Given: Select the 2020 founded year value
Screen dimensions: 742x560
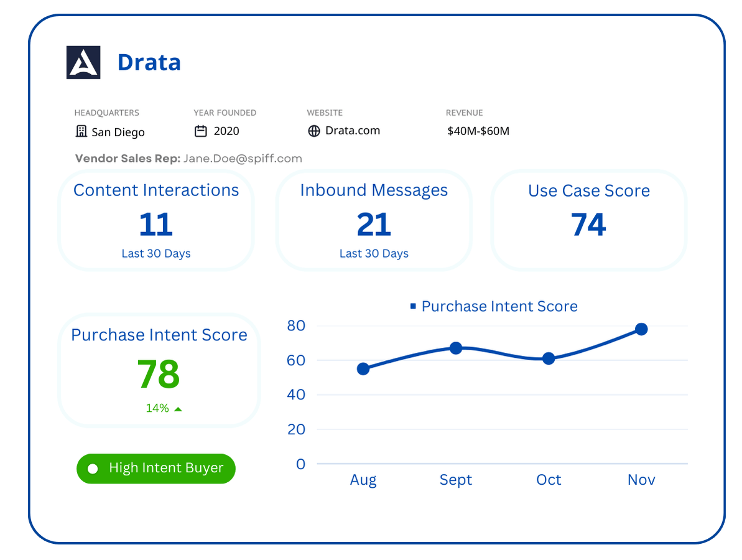Looking at the screenshot, I should click(226, 131).
